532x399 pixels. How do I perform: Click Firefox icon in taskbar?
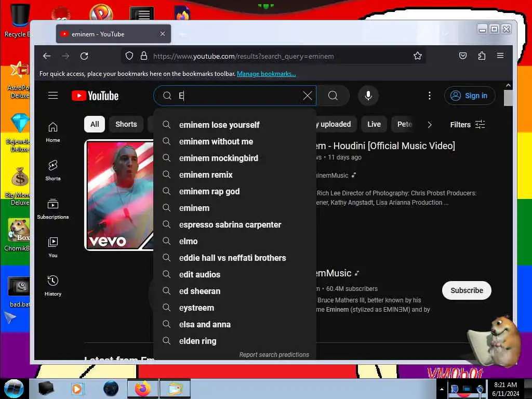[x=142, y=389]
